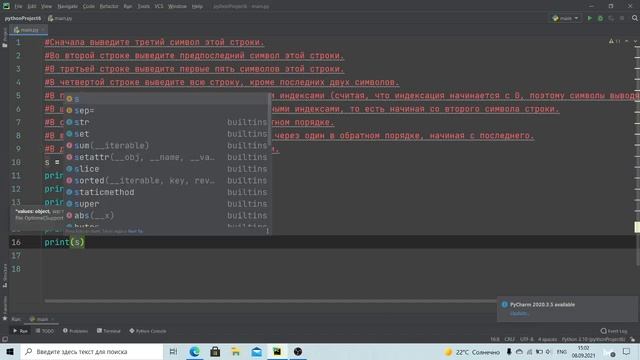Screen dimensions: 640x360
Task: Click the warnings indicator in editor corner
Action: (614, 41)
